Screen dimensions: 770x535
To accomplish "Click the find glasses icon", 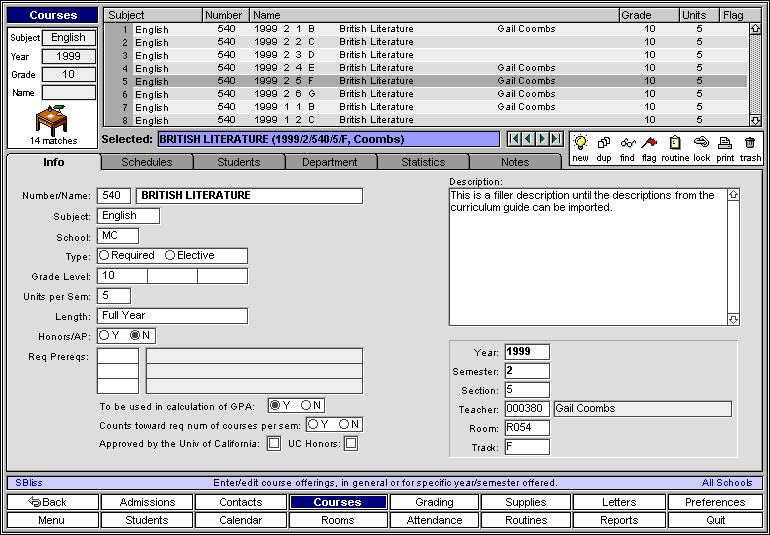I will 628,143.
